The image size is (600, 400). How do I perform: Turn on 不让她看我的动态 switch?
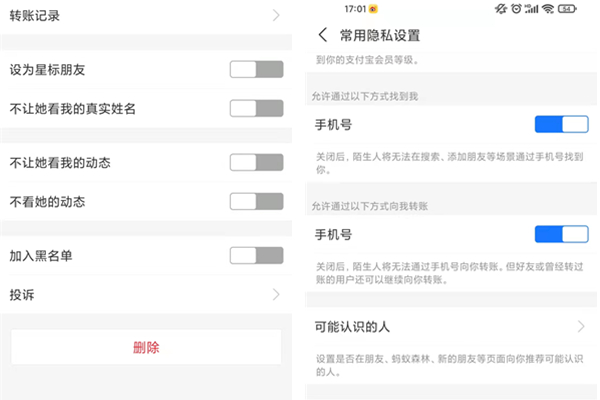[256, 162]
